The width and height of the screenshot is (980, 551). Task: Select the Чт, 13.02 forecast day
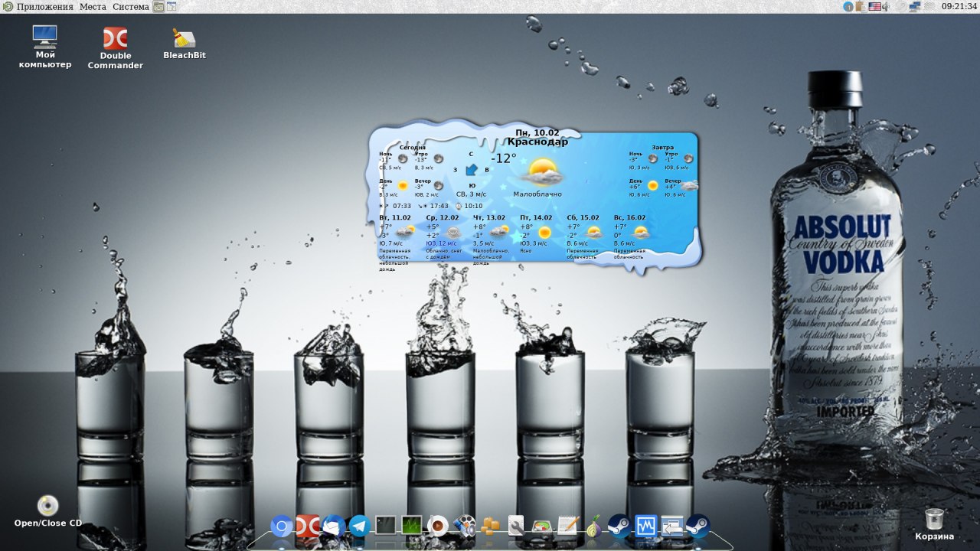tap(489, 217)
